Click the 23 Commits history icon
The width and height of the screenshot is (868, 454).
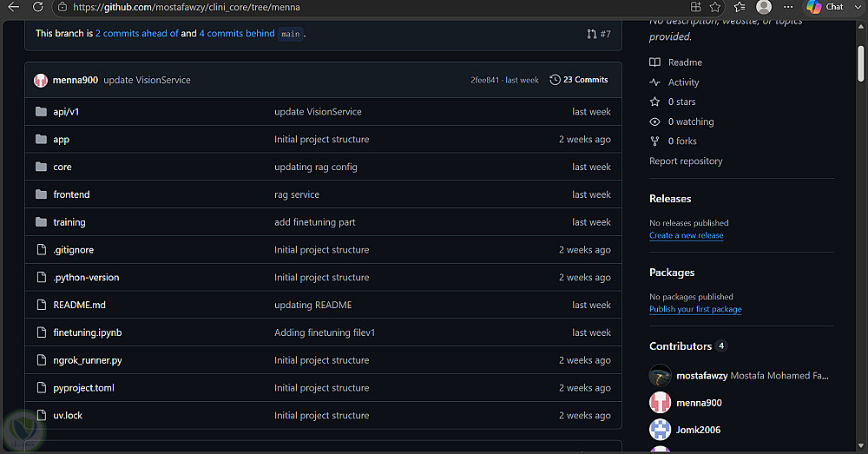click(555, 80)
